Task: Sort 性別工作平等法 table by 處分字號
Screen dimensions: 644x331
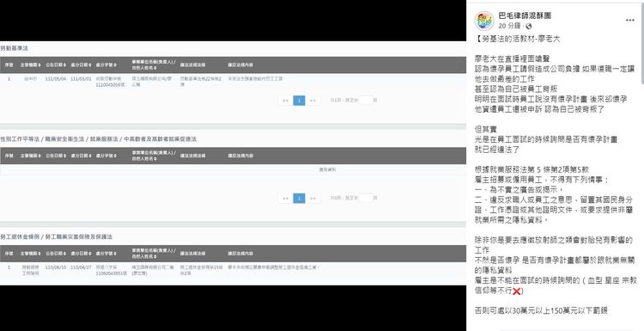Action: pos(106,156)
